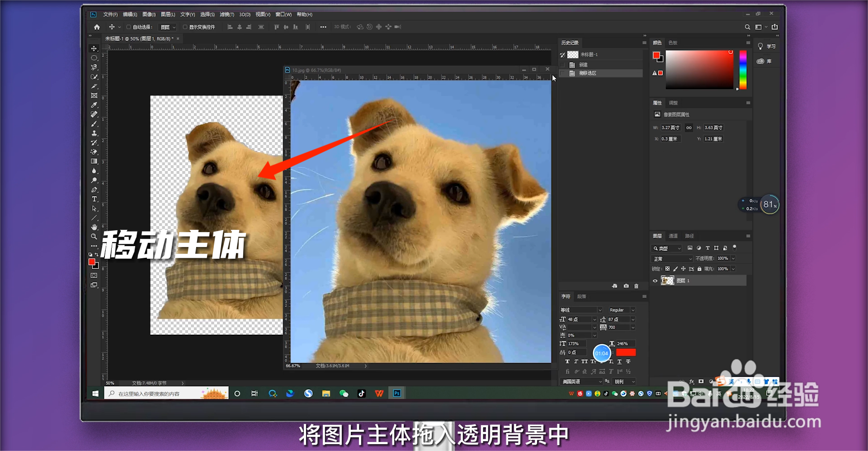Select the Blur tool
The height and width of the screenshot is (451, 868).
click(94, 171)
